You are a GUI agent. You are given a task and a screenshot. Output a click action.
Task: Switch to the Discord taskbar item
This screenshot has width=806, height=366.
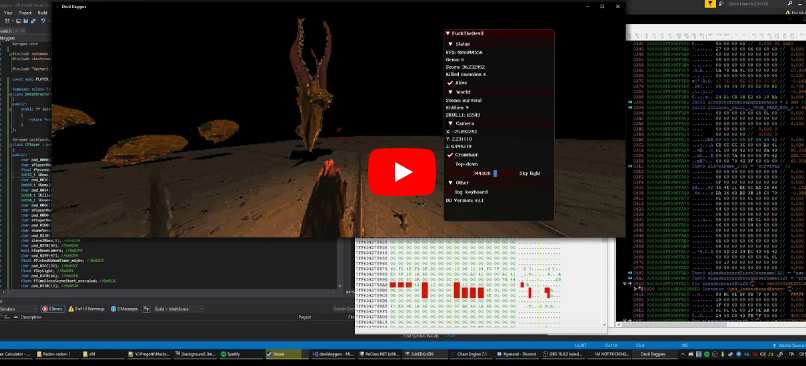point(518,354)
